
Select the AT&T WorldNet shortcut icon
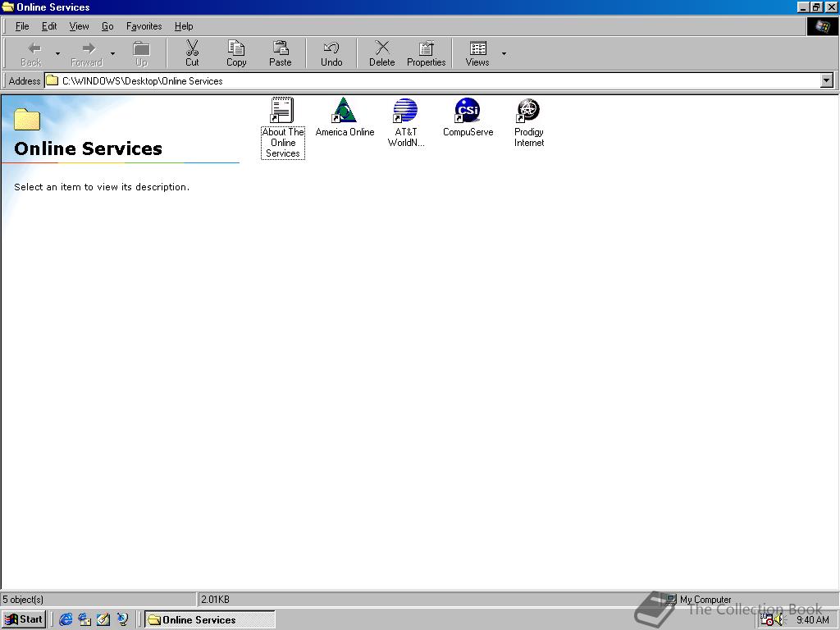pos(405,110)
